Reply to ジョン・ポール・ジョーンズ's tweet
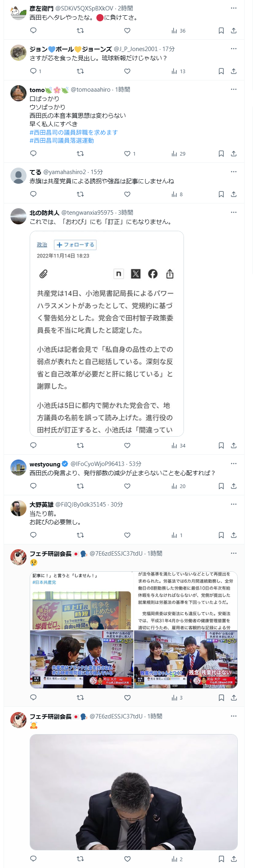253x868 pixels. point(33,71)
